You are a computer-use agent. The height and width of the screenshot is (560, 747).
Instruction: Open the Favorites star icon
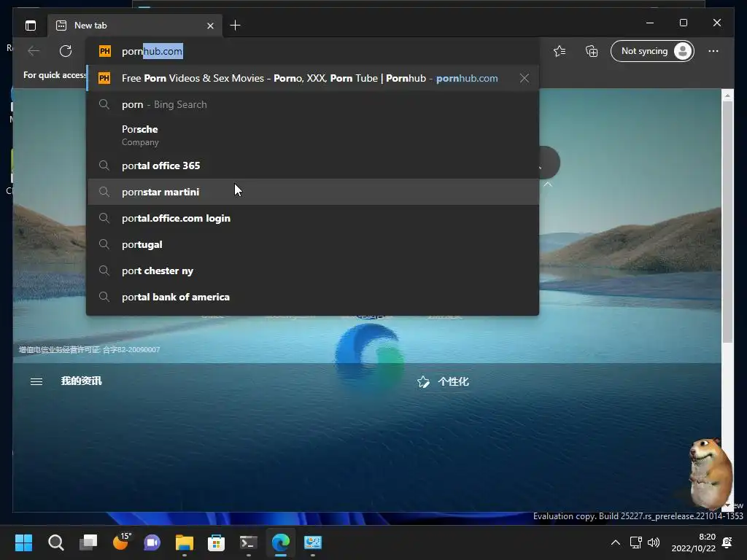(560, 51)
